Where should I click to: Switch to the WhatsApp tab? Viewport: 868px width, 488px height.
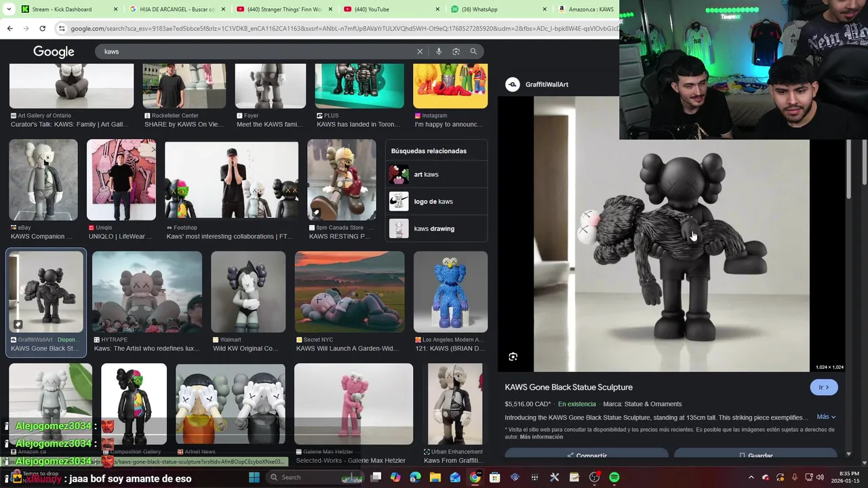pyautogui.click(x=498, y=9)
